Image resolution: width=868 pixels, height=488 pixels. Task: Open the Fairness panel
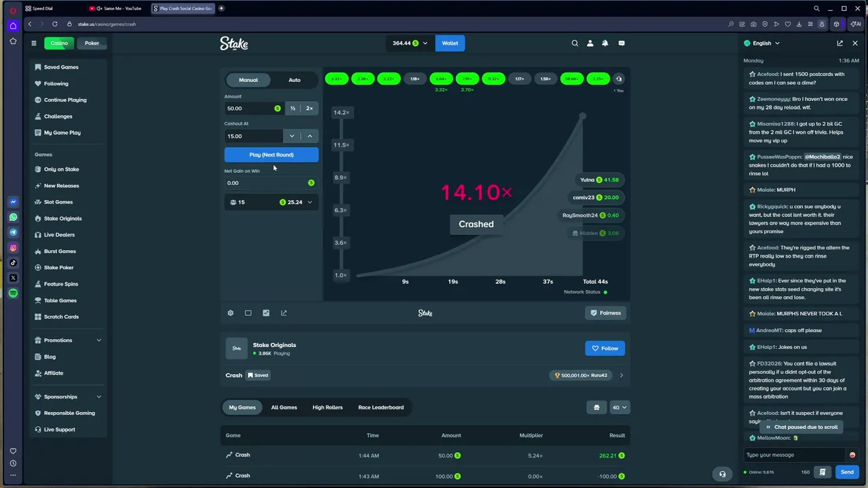click(605, 313)
